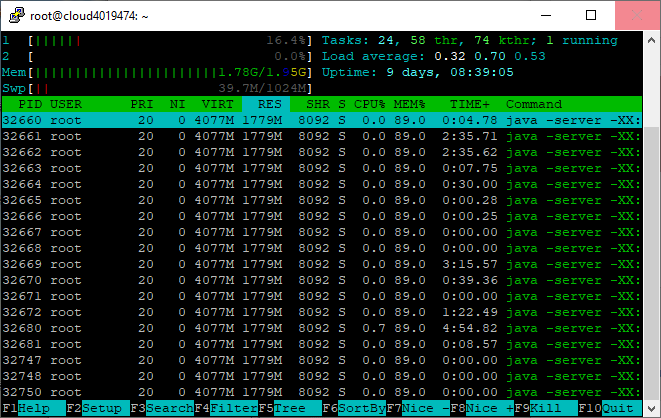Select process row with PID 32747
The height and width of the screenshot is (418, 661).
(x=322, y=360)
